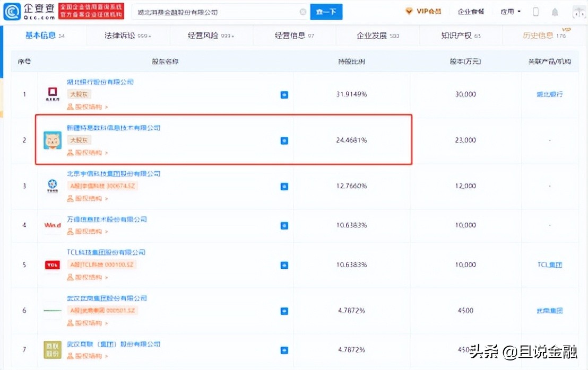The width and height of the screenshot is (588, 370).
Task: Click the Wind 万得 logo in row 4
Action: coord(52,225)
